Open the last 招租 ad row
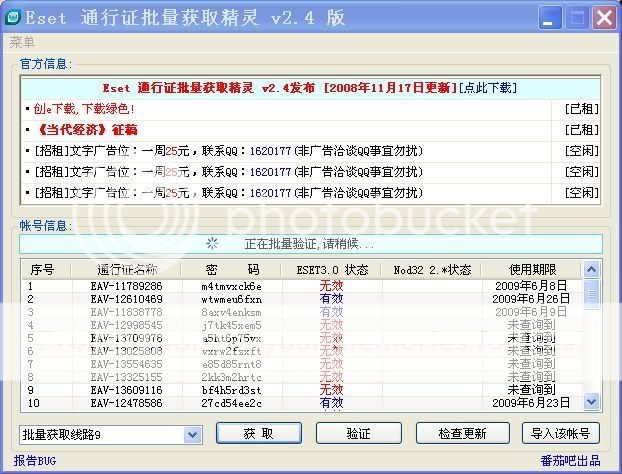The width and height of the screenshot is (622, 474). coord(228,193)
